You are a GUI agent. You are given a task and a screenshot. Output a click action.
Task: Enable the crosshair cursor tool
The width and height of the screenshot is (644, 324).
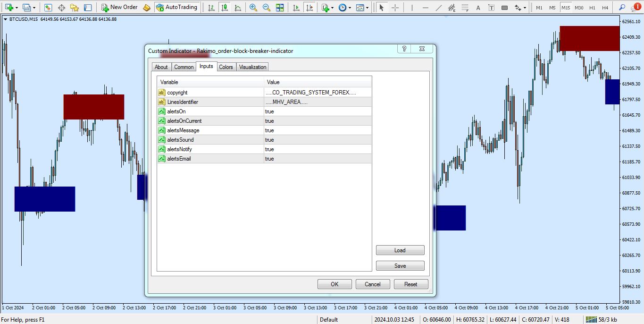[x=395, y=7]
